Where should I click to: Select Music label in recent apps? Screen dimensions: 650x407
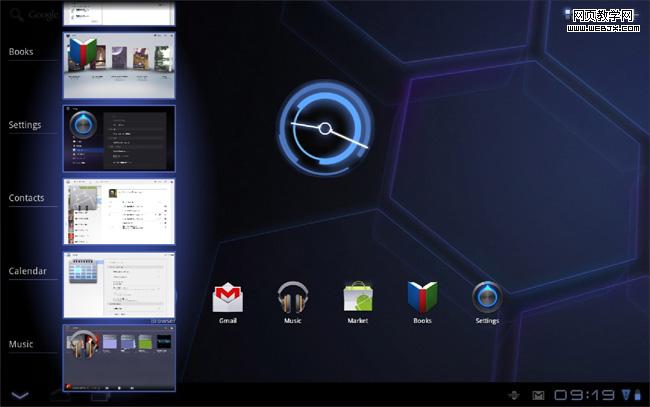(x=21, y=344)
